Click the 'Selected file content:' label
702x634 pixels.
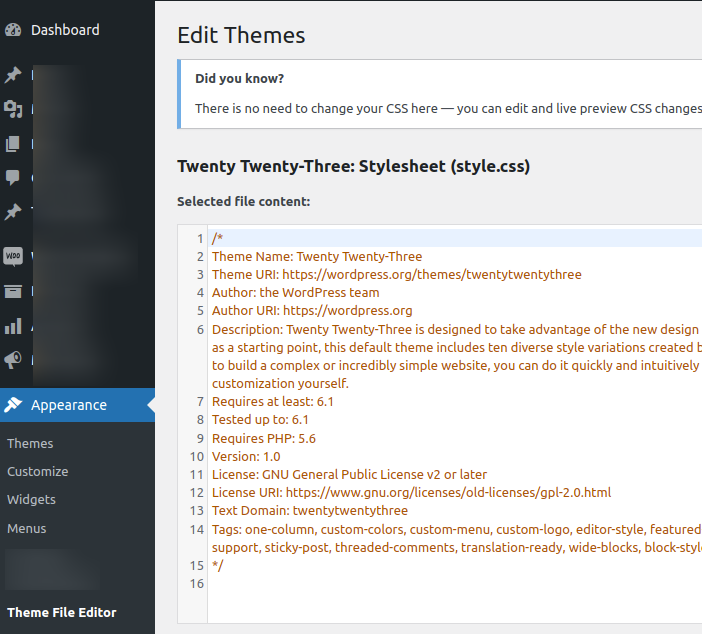(244, 201)
